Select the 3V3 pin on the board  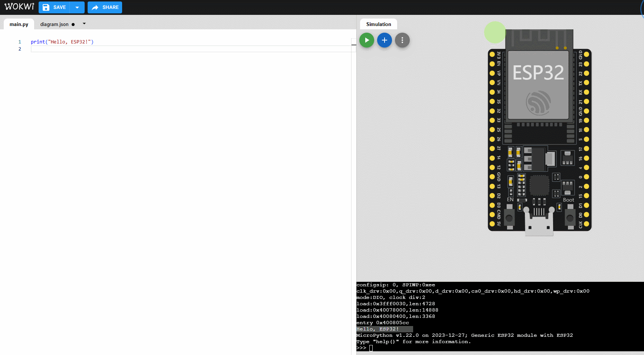click(492, 54)
